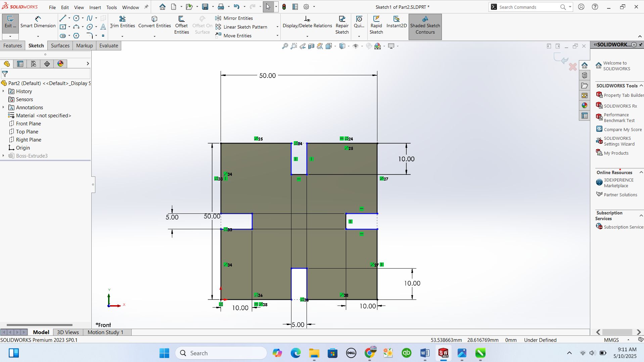Click Trim Entities tool
The height and width of the screenshot is (362, 644).
(122, 22)
